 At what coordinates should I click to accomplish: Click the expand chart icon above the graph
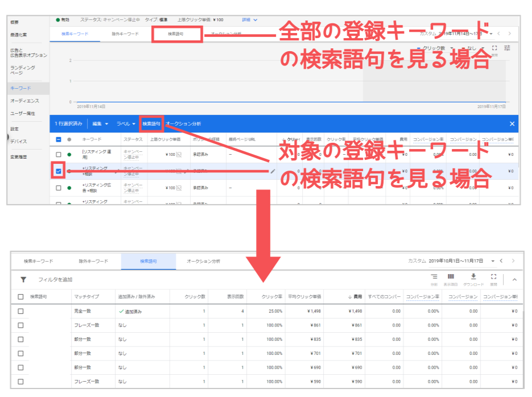pyautogui.click(x=494, y=48)
